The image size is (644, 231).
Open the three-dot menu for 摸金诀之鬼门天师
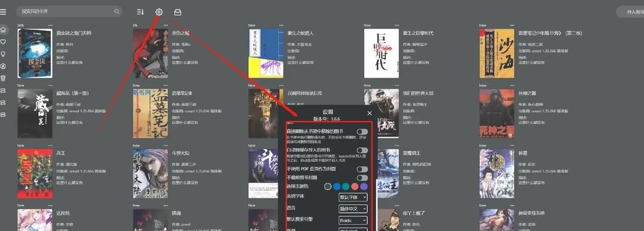[50, 26]
